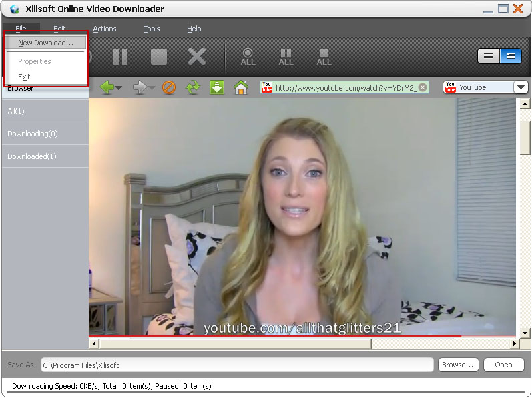Go to browser home page icon

241,88
